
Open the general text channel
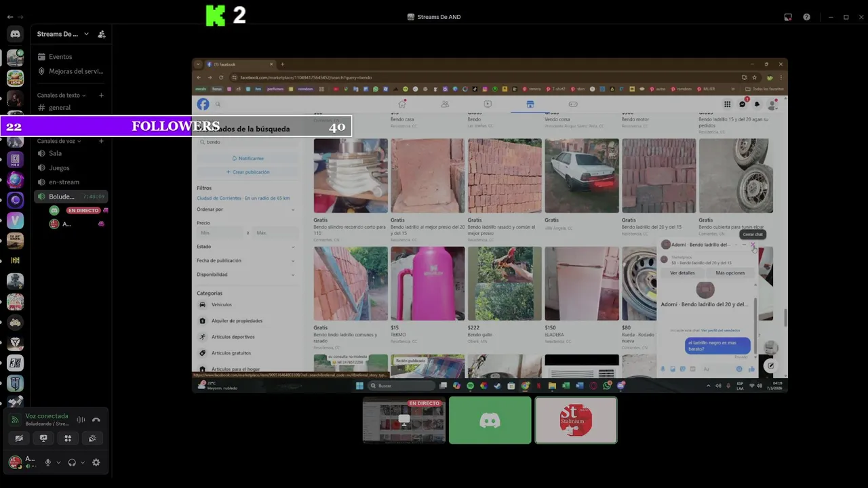click(71, 108)
